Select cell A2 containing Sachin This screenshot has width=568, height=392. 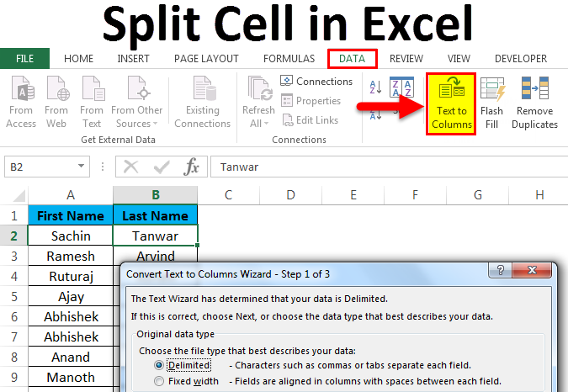[71, 236]
